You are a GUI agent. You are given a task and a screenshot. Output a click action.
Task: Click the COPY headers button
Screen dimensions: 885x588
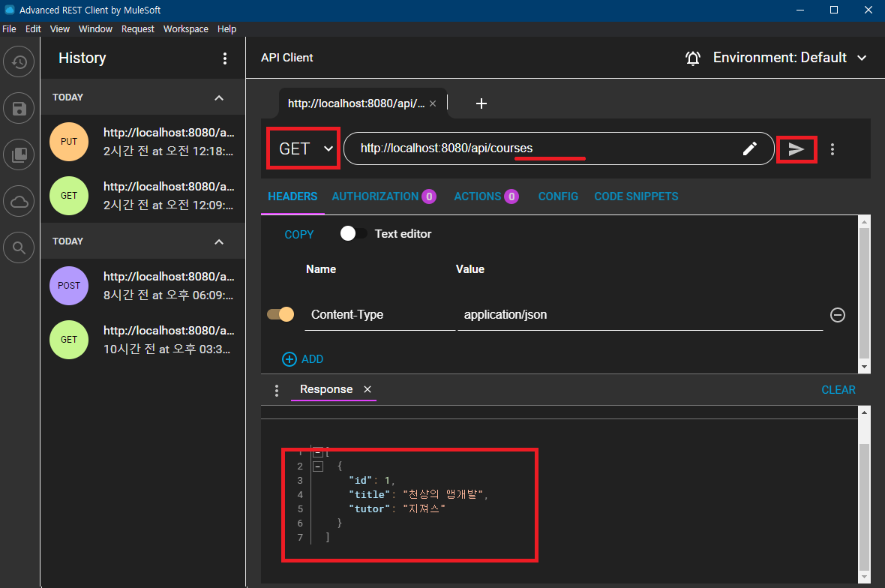[298, 235]
